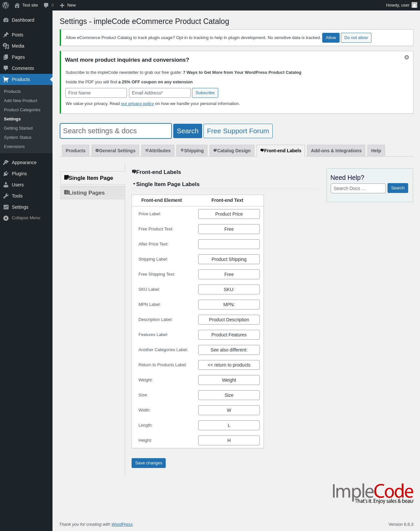Click large Search settings button
The height and width of the screenshot is (531, 420).
pos(188,131)
